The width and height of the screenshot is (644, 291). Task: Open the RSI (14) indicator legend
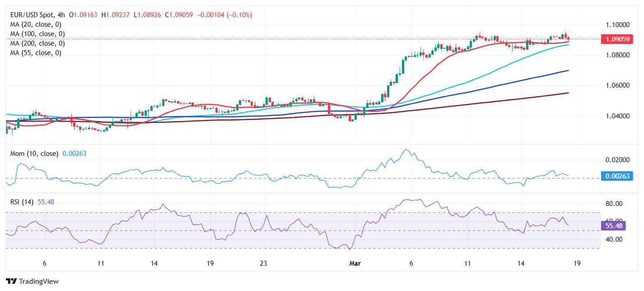coord(23,202)
